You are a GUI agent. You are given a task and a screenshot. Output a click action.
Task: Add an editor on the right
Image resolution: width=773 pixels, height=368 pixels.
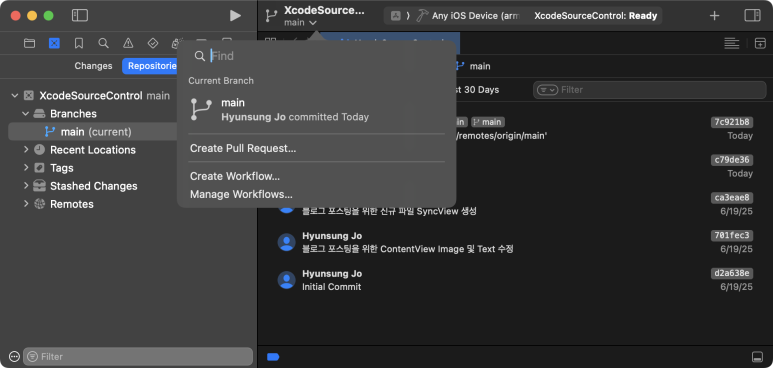pyautogui.click(x=760, y=43)
